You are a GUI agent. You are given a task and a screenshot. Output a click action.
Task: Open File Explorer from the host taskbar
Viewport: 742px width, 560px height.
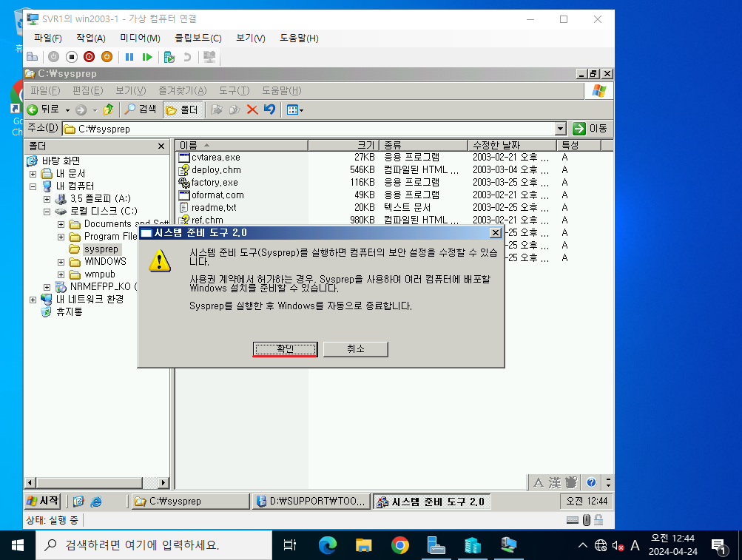click(x=363, y=545)
